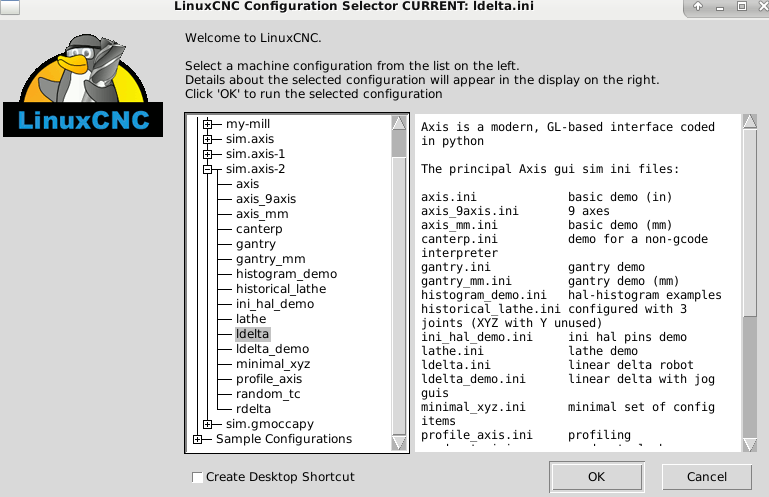Screen dimensions: 769x497
Task: Click 'ldelta.ini' line in description text
Action: pos(557,365)
